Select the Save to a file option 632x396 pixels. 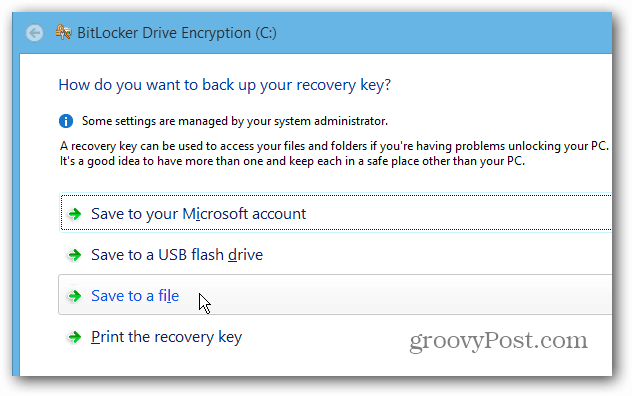[x=135, y=296]
